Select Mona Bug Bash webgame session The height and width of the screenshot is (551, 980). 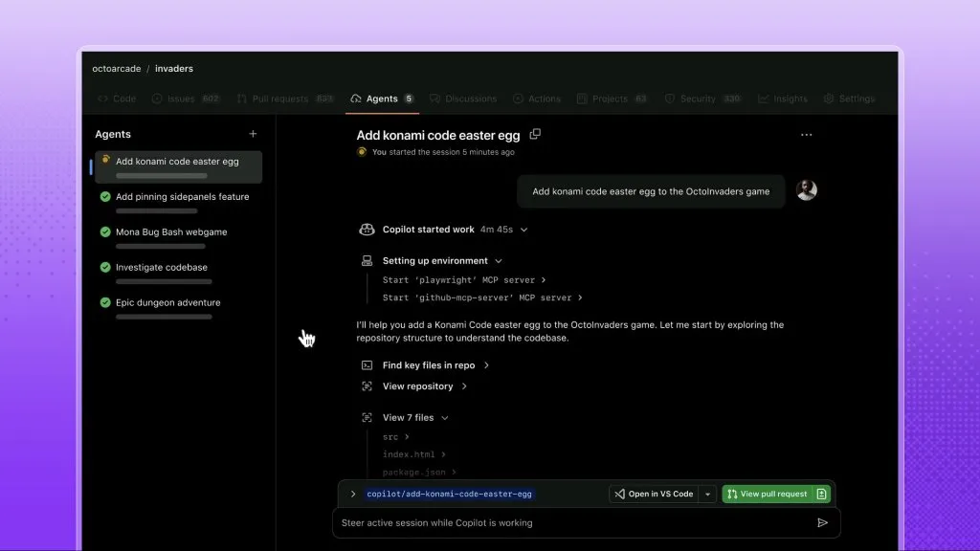pyautogui.click(x=178, y=237)
